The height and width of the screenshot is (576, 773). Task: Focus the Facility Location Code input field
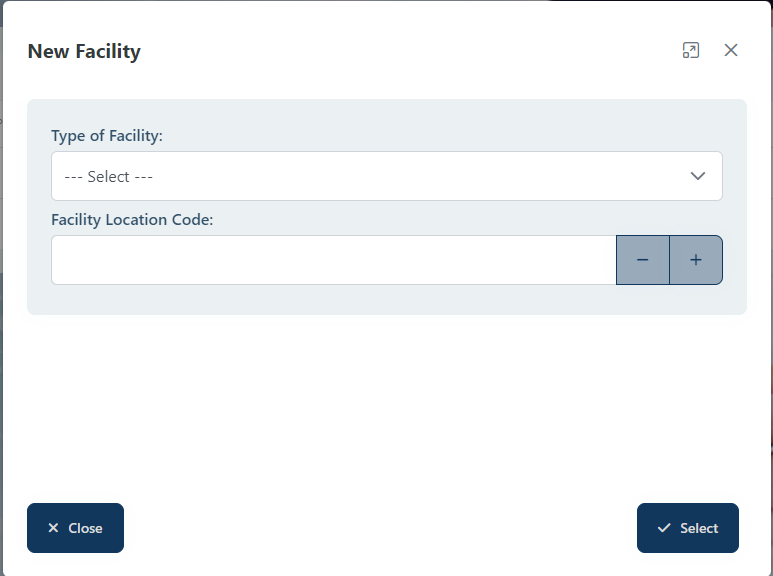[x=333, y=260]
